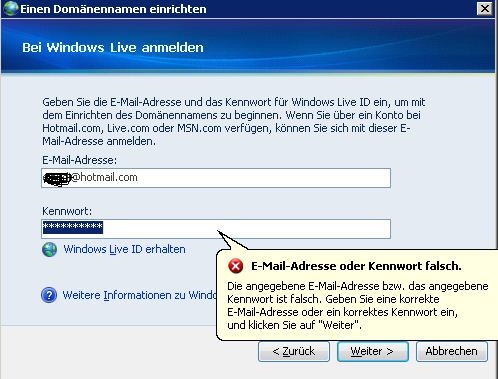
Task: Click the instruction paragraph starting Geben Sie
Action: click(234, 122)
